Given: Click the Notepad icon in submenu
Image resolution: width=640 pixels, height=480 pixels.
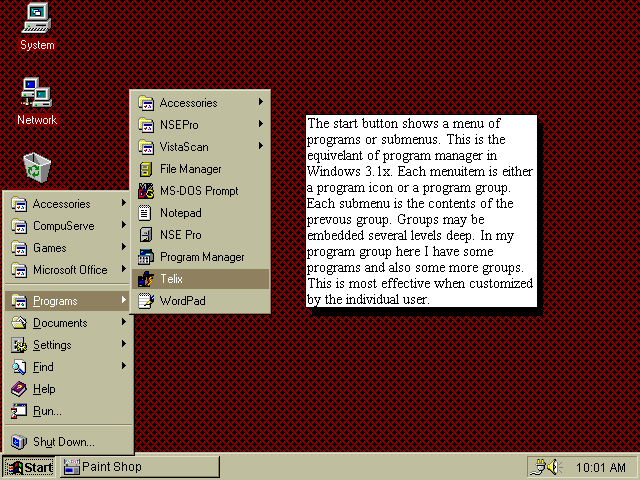Looking at the screenshot, I should [x=146, y=213].
